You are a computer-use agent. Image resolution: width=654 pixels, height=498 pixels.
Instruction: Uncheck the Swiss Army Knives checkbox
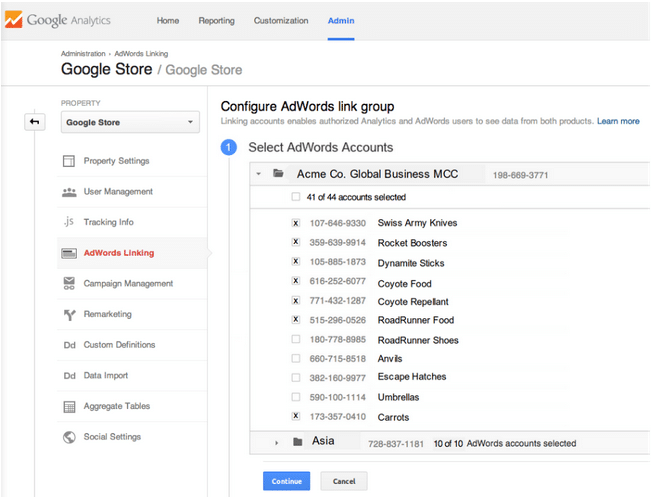pos(296,223)
